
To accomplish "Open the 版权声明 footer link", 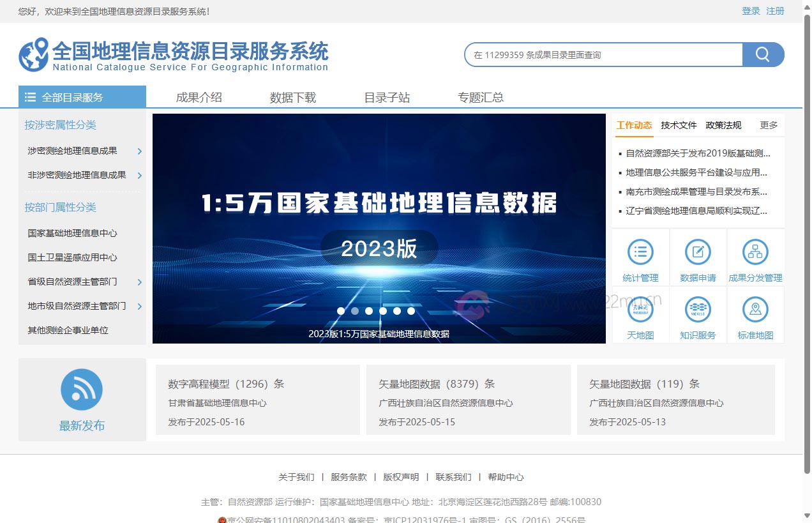I will click(x=402, y=477).
